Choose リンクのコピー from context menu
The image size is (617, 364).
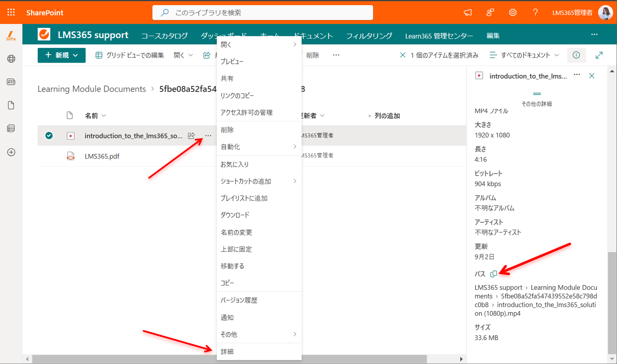point(259,95)
